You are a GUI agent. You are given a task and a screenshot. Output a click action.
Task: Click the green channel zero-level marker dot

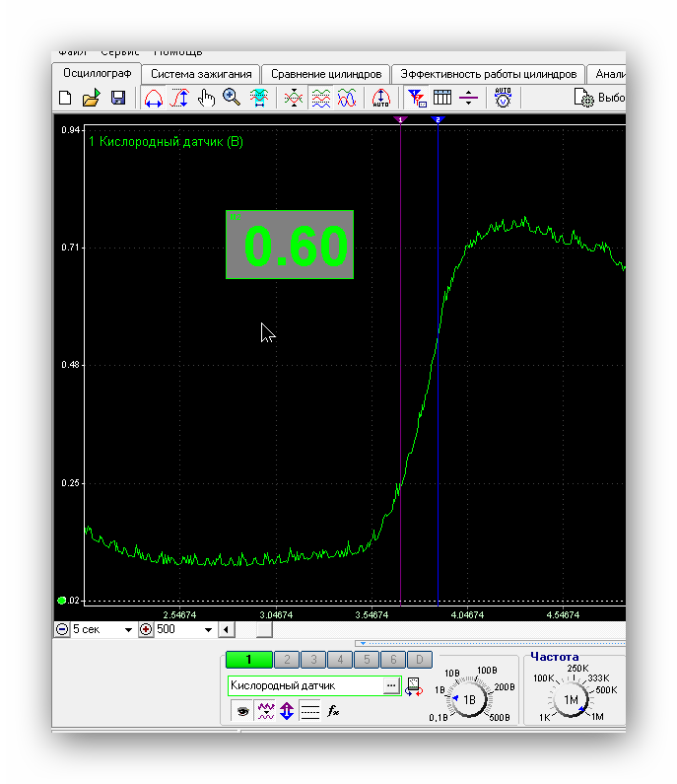(61, 601)
